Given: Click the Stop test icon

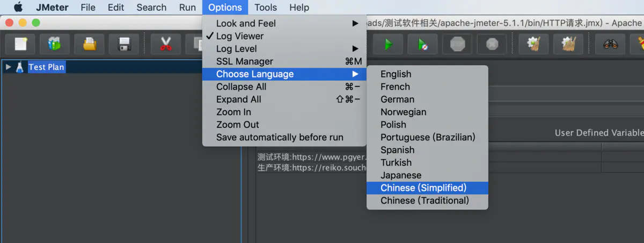Looking at the screenshot, I should (457, 44).
